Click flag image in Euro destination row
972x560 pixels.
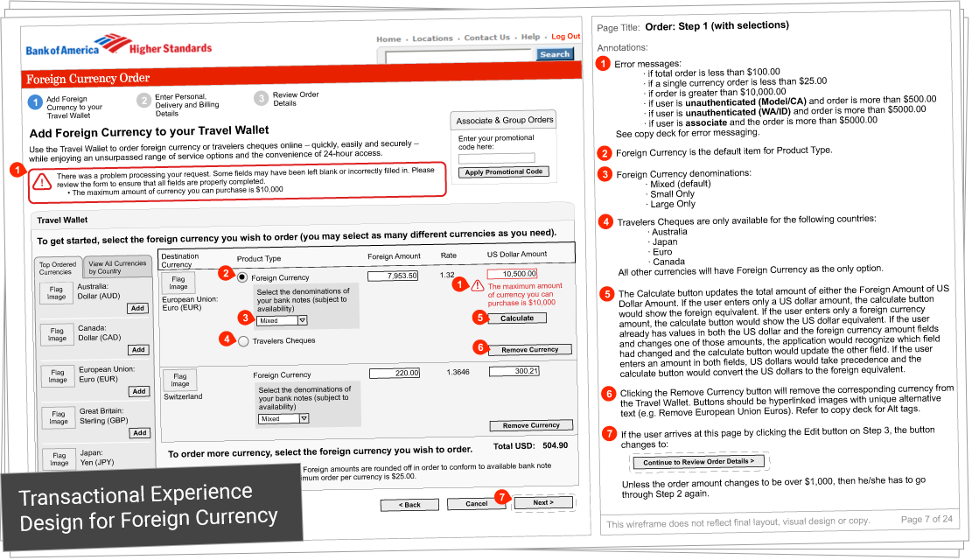178,283
